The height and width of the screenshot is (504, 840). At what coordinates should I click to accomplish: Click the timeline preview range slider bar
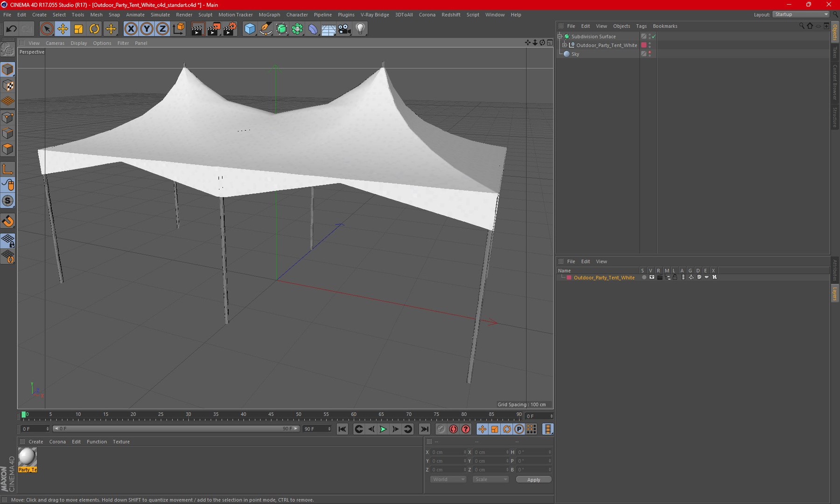click(x=175, y=429)
